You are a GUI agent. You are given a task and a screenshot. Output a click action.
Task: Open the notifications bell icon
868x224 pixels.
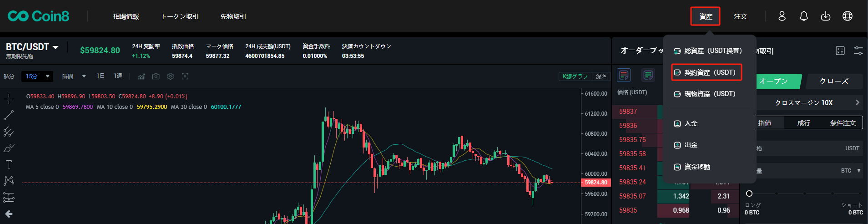(x=803, y=16)
